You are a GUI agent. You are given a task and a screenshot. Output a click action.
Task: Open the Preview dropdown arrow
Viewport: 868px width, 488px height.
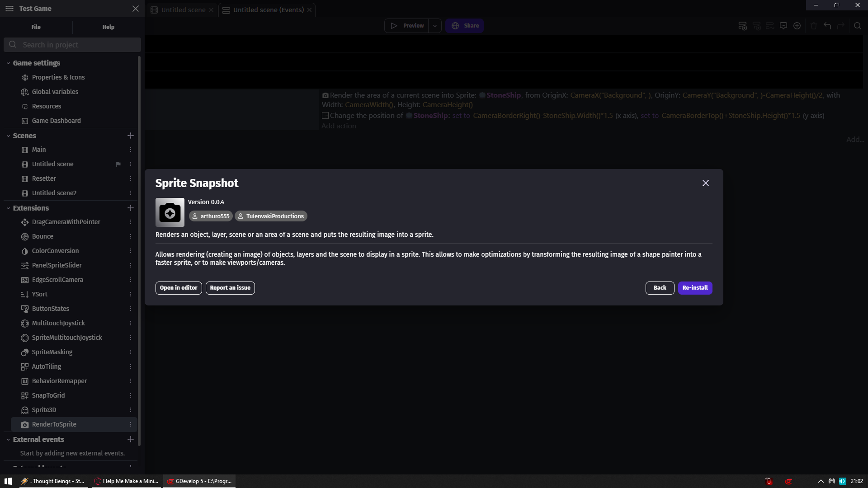435,26
